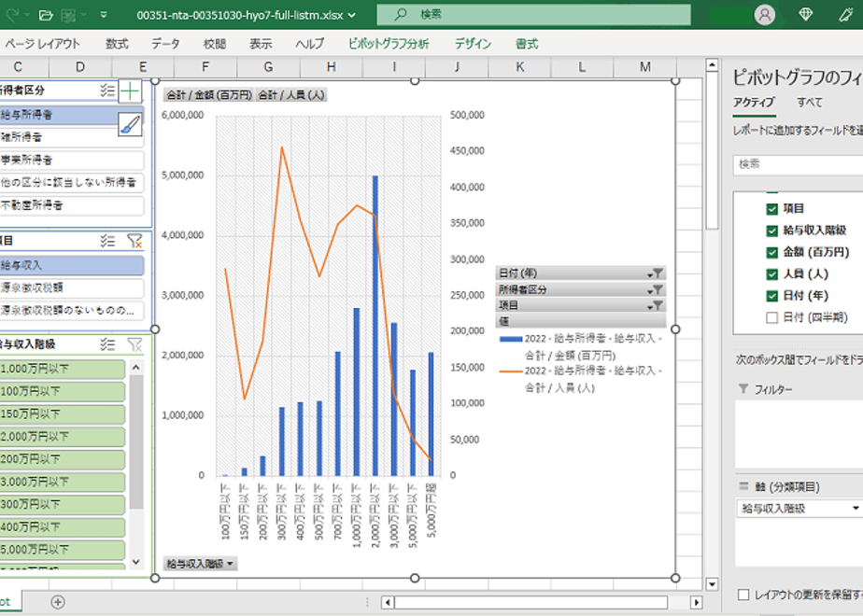Click the pen drawing icon in the title bar
Viewport: 863px width, 616px height.
tap(846, 15)
